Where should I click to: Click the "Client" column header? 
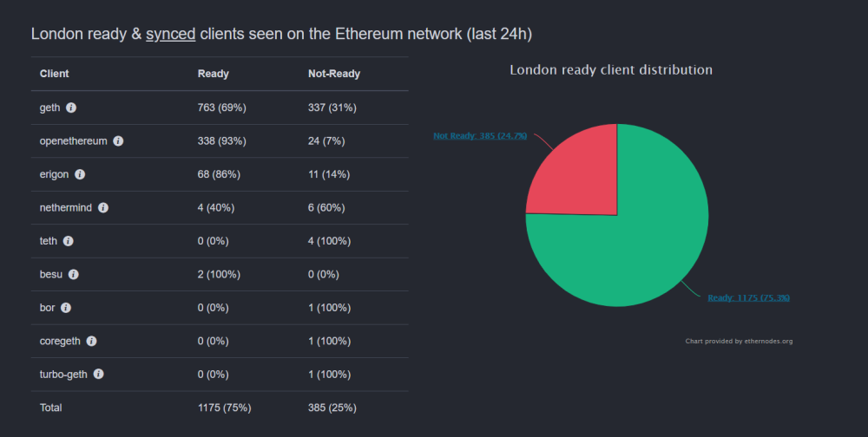tap(55, 74)
